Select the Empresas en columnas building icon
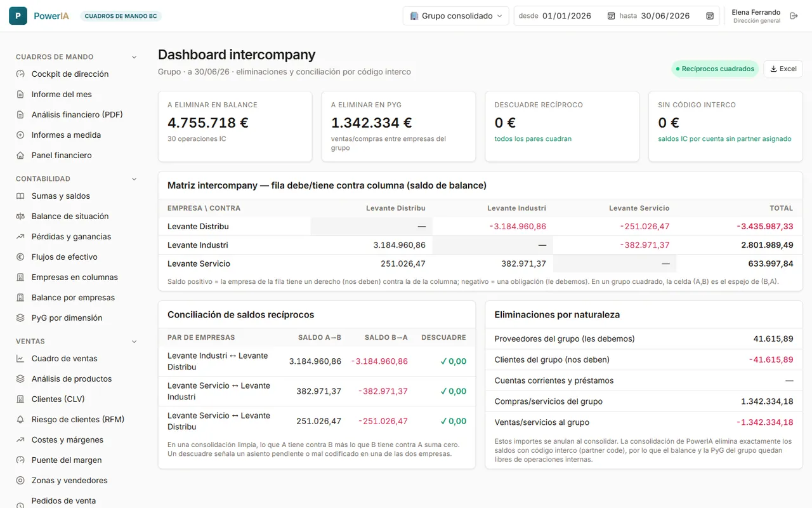The height and width of the screenshot is (508, 812). (20, 277)
